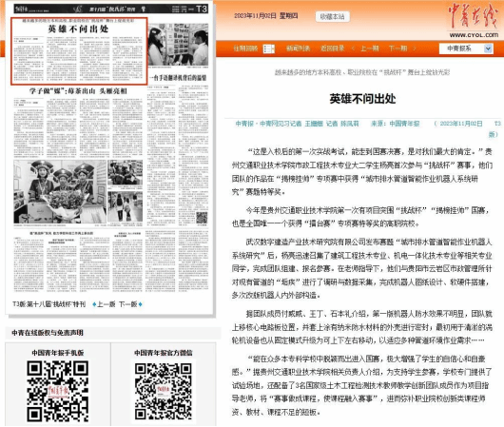
Task: Open the 下一版 page link
Action: click(x=128, y=304)
